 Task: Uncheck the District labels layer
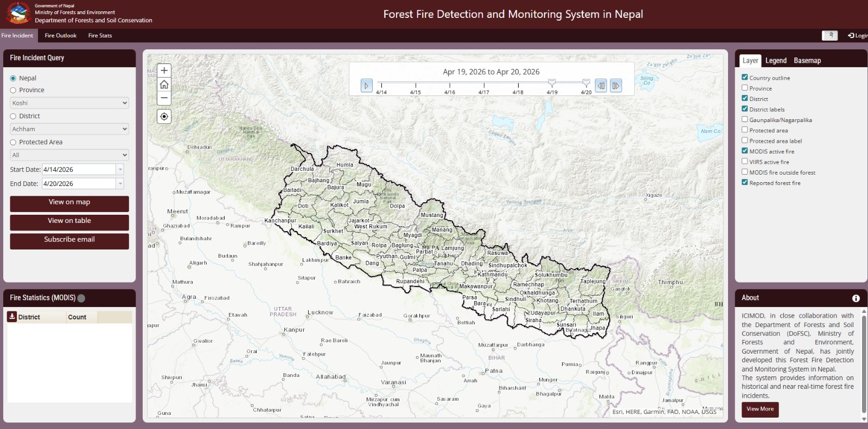point(745,109)
